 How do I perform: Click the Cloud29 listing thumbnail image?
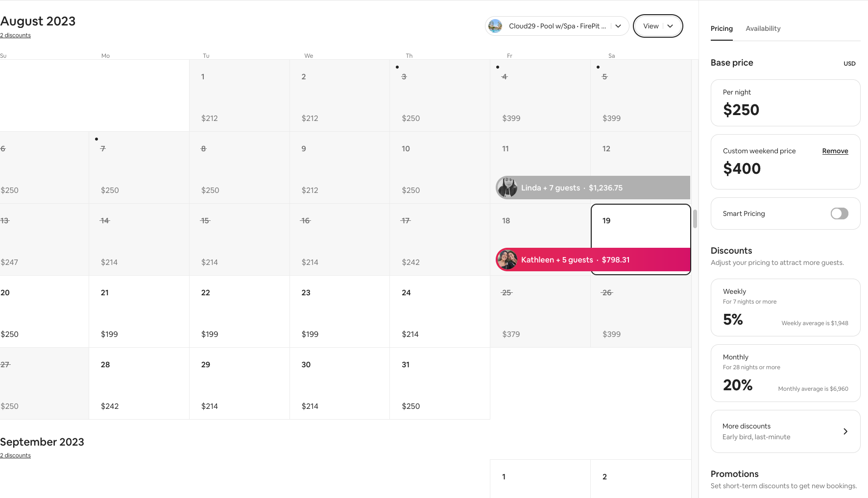[495, 26]
